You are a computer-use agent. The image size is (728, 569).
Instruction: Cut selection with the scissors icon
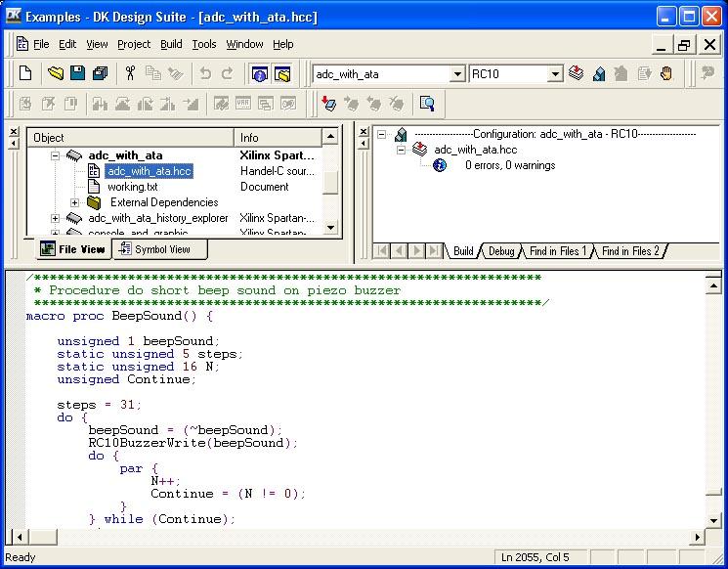tap(131, 73)
